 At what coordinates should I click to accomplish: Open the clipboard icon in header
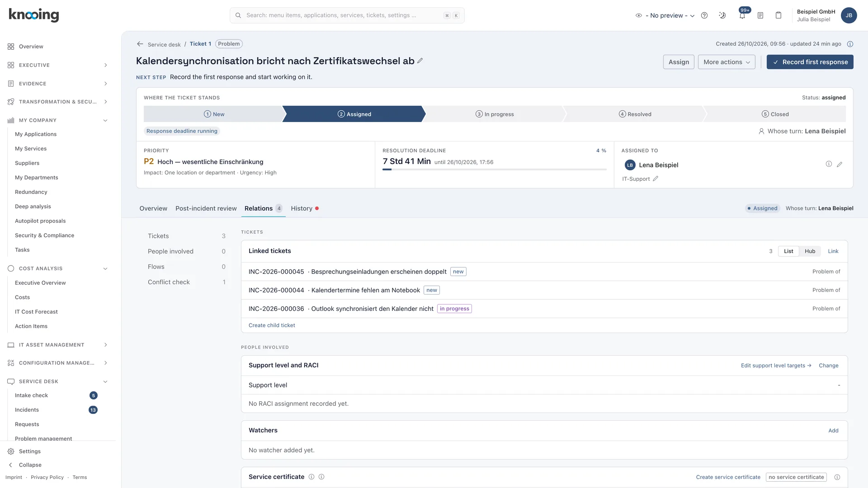tap(778, 15)
